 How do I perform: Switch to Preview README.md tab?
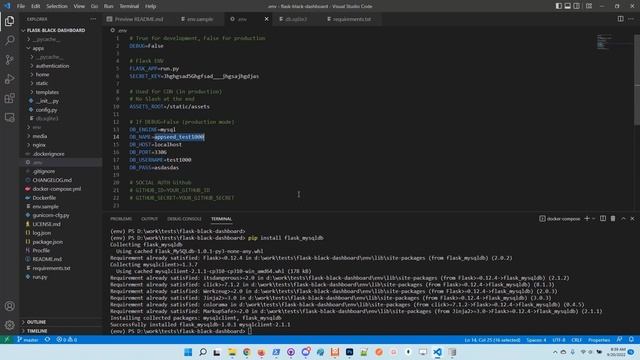pyautogui.click(x=139, y=19)
